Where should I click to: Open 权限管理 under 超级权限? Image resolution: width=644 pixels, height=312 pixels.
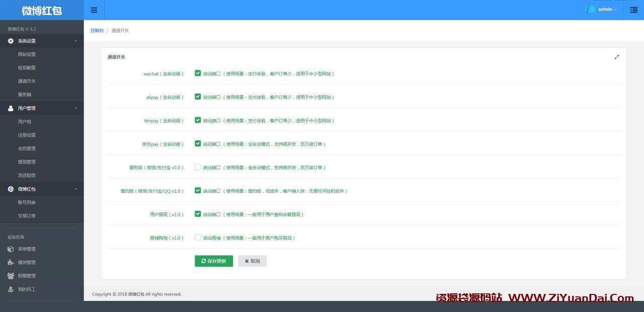click(x=27, y=276)
